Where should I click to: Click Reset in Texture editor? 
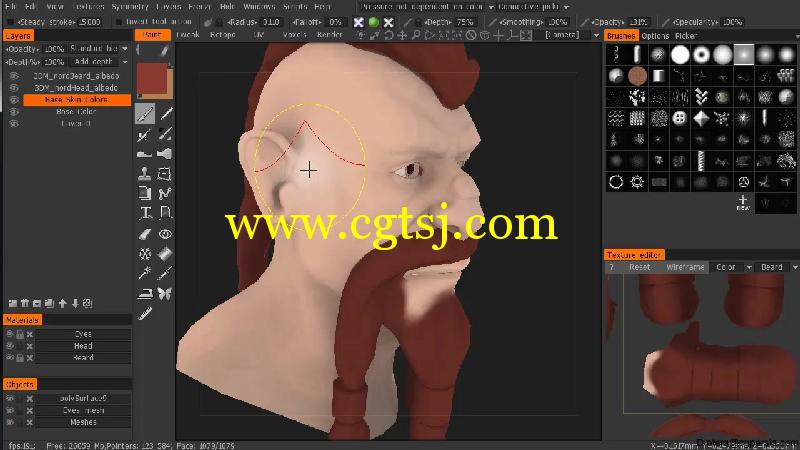[639, 267]
